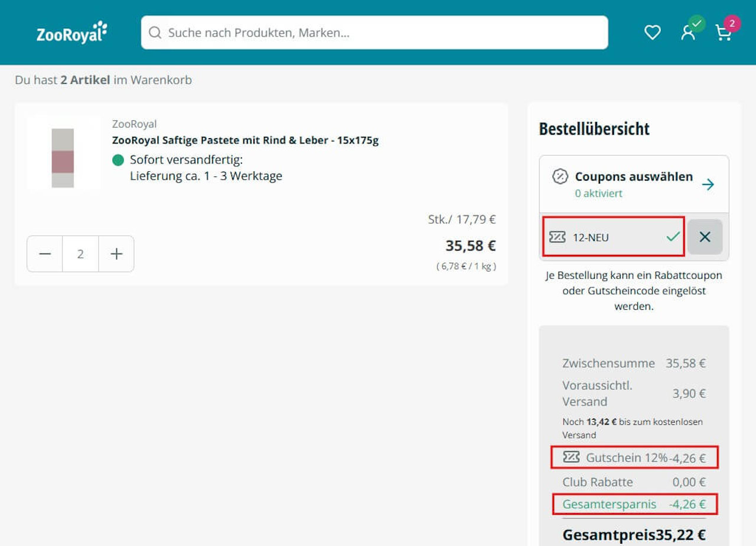Click the Gutschein 12% ticket icon
Screen dimensions: 756x546
[x=571, y=457]
